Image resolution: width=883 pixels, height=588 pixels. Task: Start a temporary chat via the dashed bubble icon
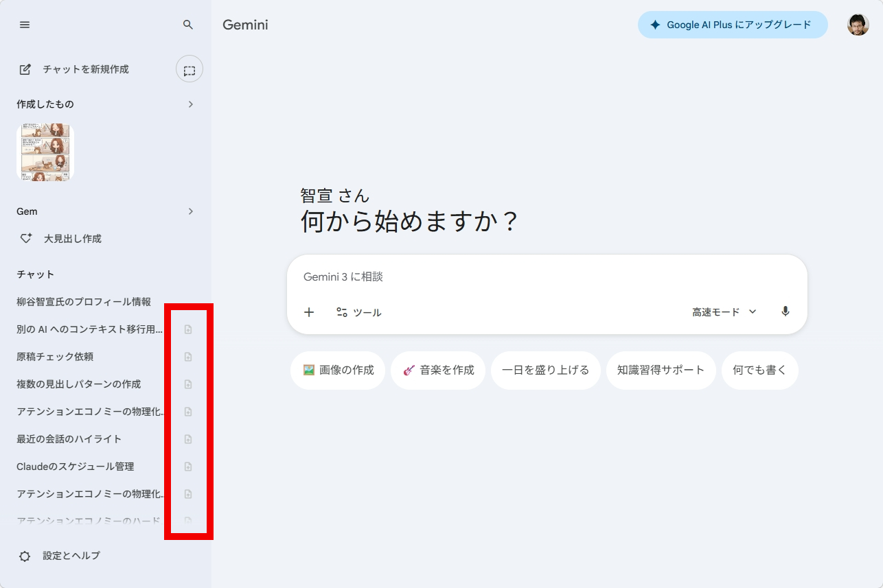click(189, 69)
